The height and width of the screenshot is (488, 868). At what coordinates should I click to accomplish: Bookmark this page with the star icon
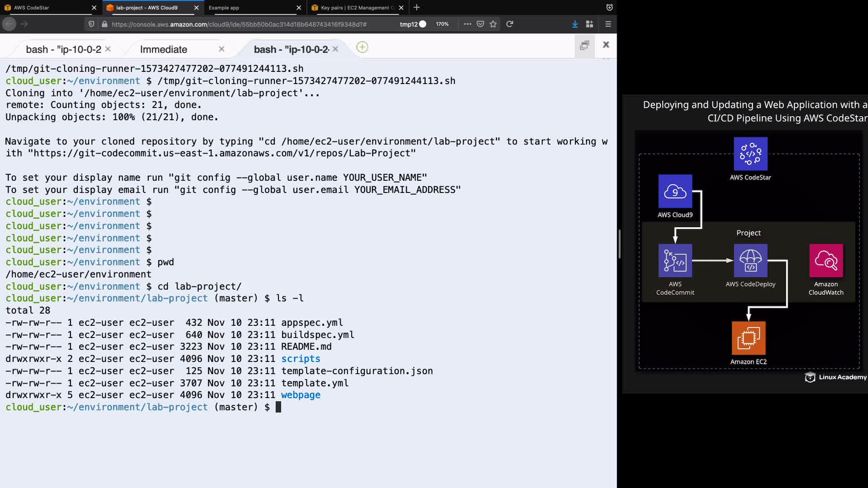point(493,24)
